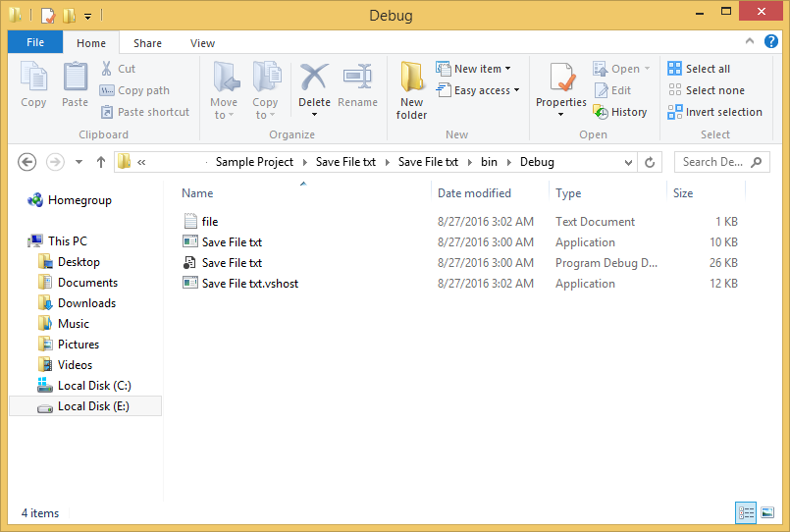Screen dimensions: 790x532
Task: Click the Properties quick access icon in the title bar
Action: pos(48,16)
